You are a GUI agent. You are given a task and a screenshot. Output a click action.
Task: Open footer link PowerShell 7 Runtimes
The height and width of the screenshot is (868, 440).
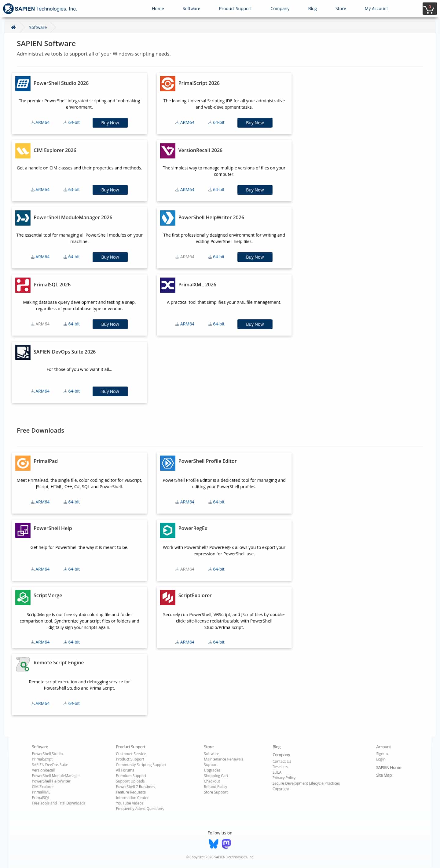tap(136, 786)
